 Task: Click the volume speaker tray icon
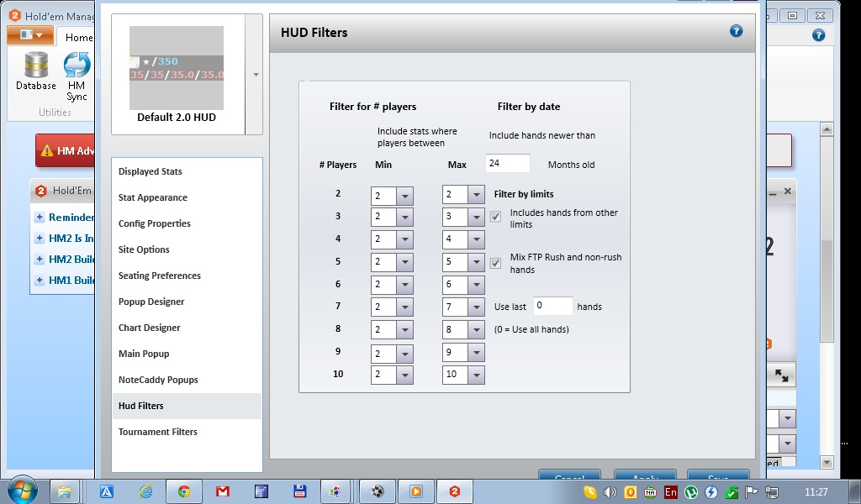coord(610,492)
